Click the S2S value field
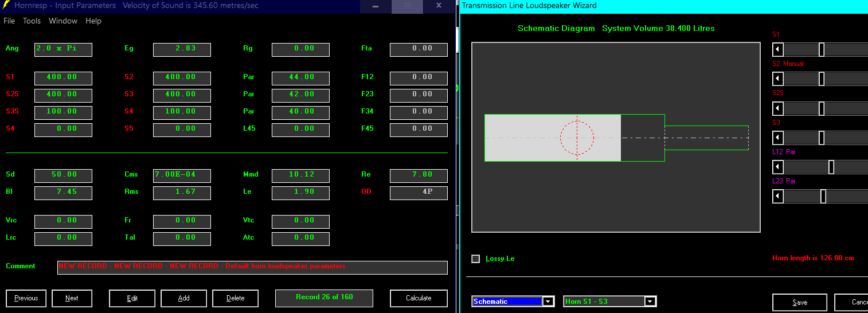The image size is (868, 313). tap(63, 95)
